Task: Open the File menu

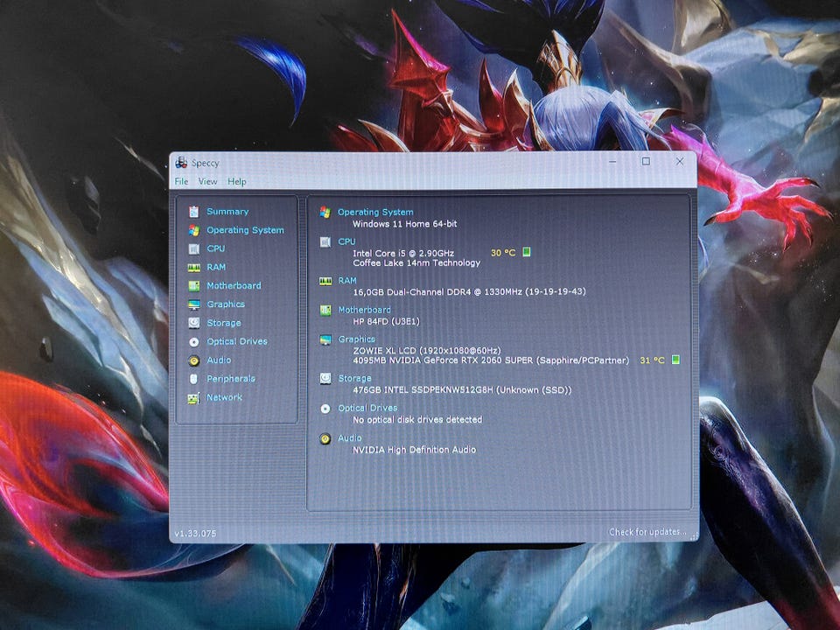Action: pos(182,182)
